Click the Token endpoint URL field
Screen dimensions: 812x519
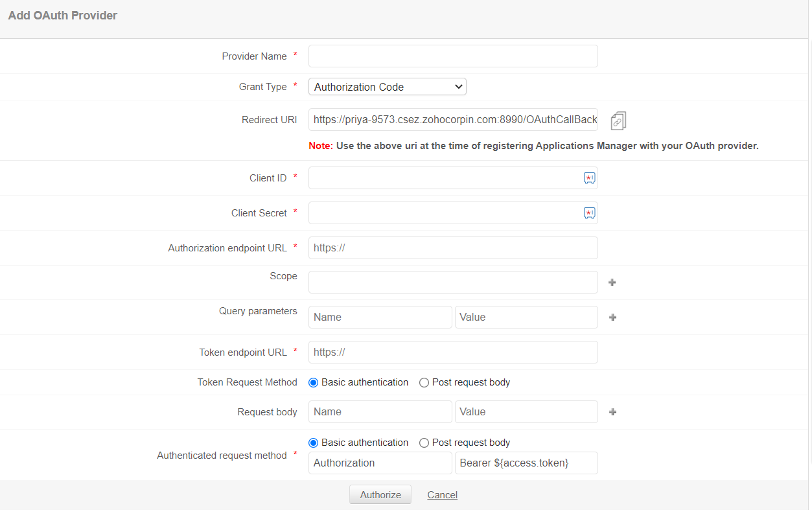[x=452, y=352]
